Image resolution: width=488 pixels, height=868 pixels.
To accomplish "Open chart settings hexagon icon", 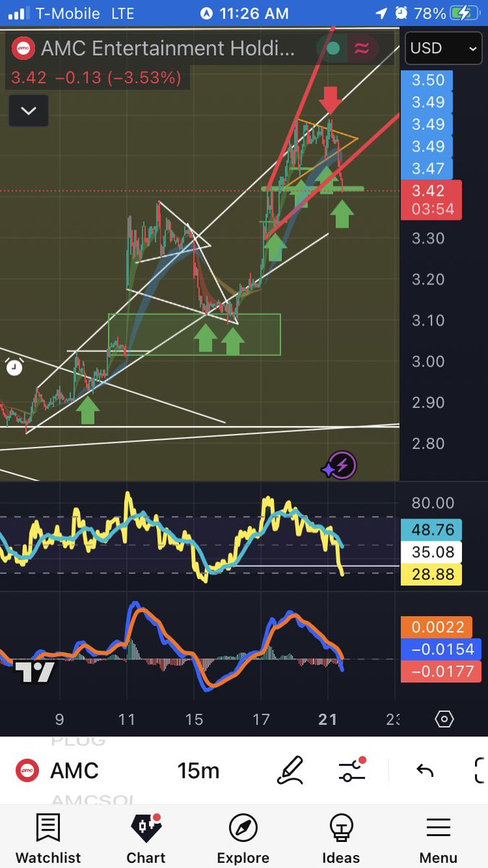I will [444, 719].
